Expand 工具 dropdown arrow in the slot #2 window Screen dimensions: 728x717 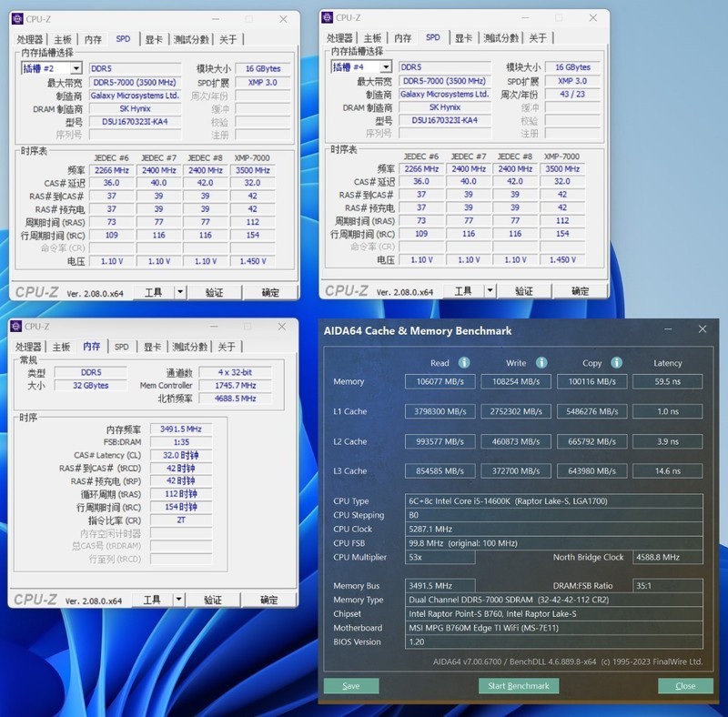pyautogui.click(x=180, y=292)
